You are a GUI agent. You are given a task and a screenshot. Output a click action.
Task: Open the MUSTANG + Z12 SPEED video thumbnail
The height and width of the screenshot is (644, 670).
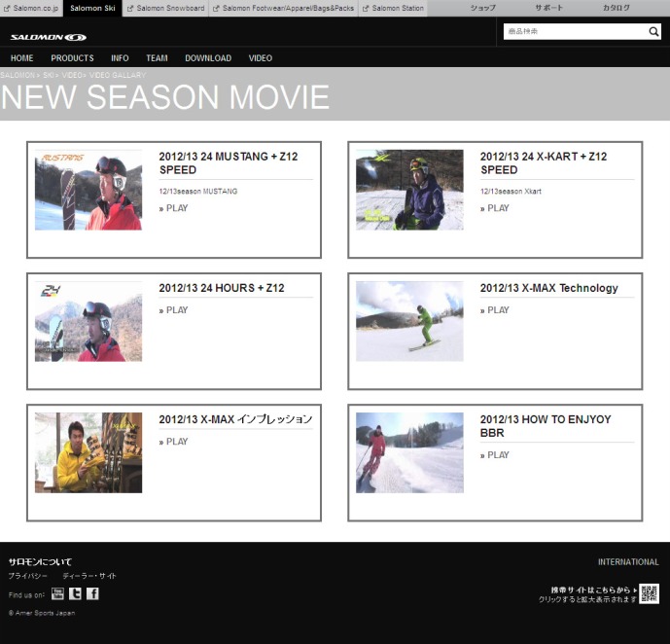pos(88,190)
